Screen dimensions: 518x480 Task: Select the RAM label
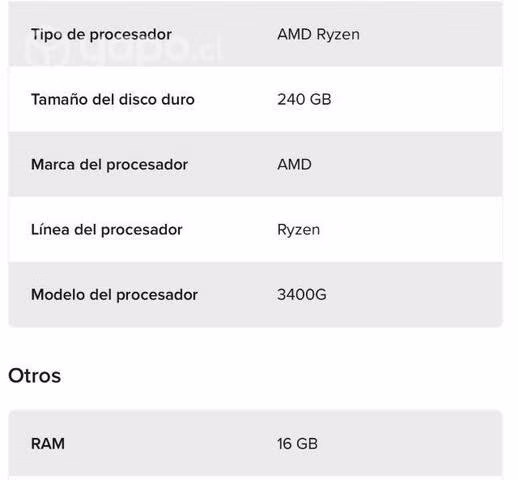[x=48, y=444]
